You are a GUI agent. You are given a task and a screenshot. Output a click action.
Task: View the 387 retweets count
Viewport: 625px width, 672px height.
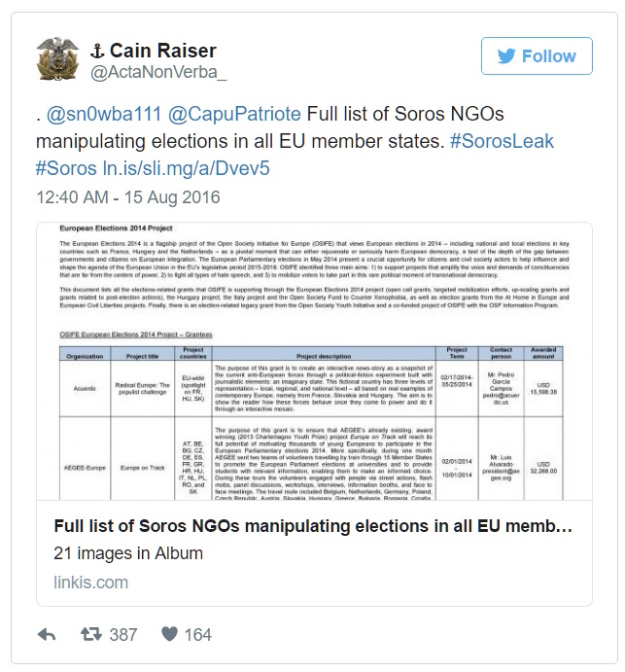point(122,635)
